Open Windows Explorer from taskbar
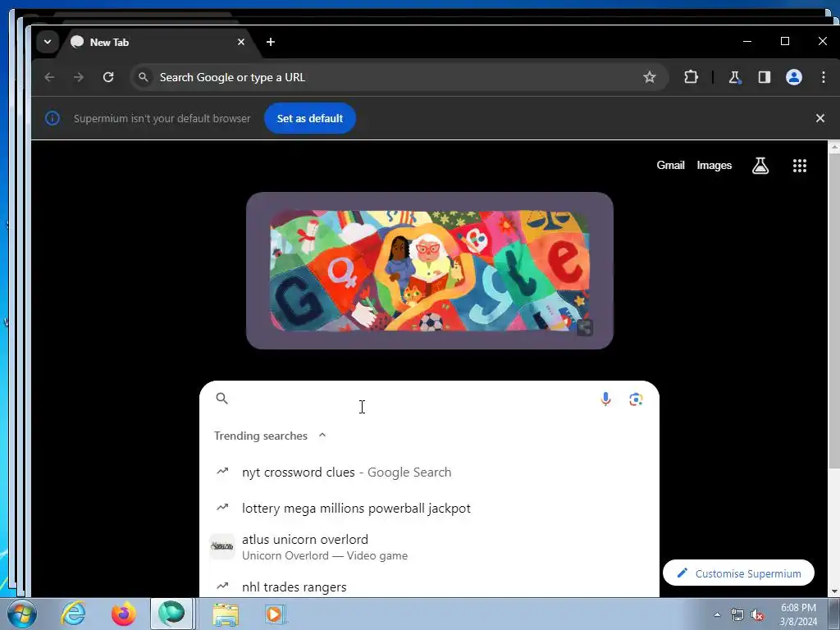The image size is (840, 630). (226, 614)
